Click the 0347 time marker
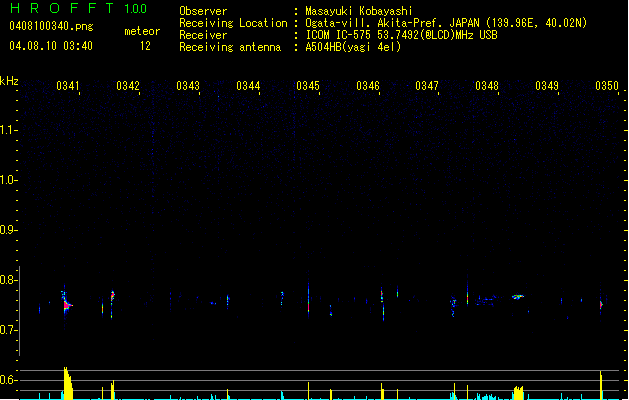Screen dimensions: 629x400 [x=427, y=86]
